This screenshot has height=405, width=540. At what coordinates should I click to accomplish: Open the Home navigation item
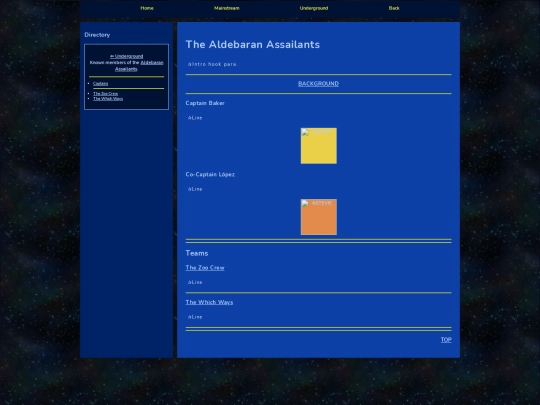[x=147, y=8]
